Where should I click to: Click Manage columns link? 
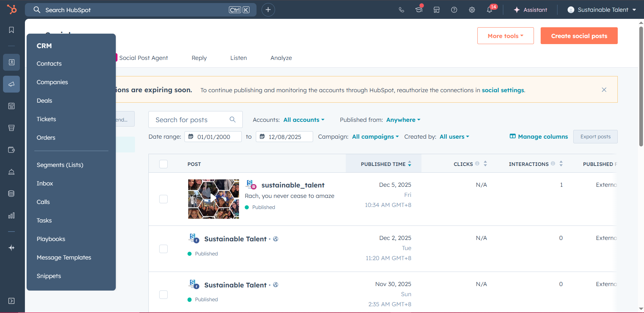tap(539, 137)
